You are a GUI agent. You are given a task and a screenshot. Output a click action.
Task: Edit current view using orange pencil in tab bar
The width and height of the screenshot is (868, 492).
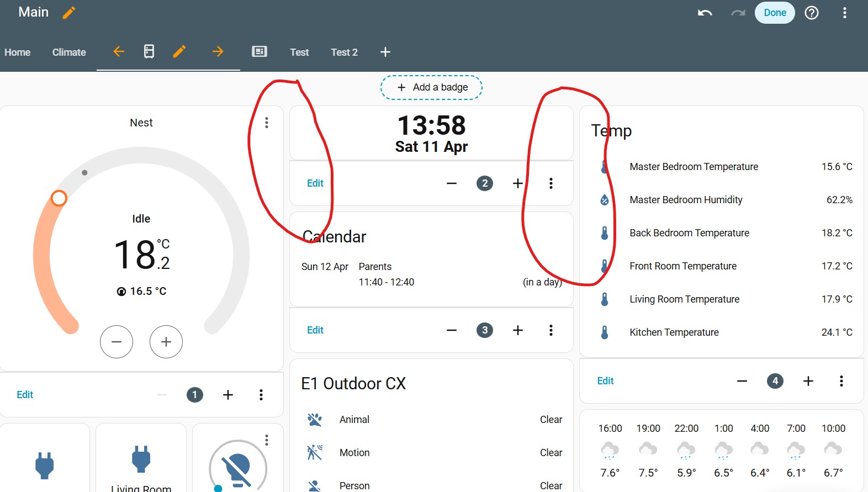pos(179,51)
